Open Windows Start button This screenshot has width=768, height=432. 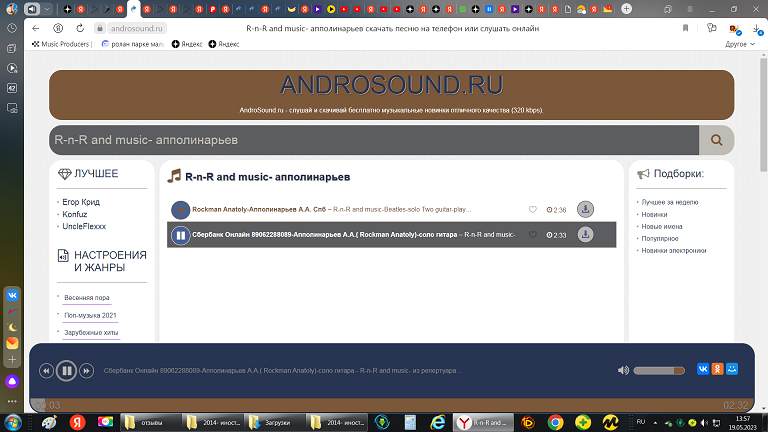(x=13, y=422)
